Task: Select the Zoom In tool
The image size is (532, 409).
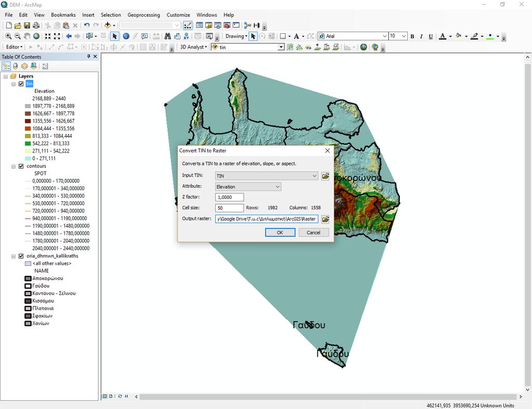Action: (x=8, y=36)
